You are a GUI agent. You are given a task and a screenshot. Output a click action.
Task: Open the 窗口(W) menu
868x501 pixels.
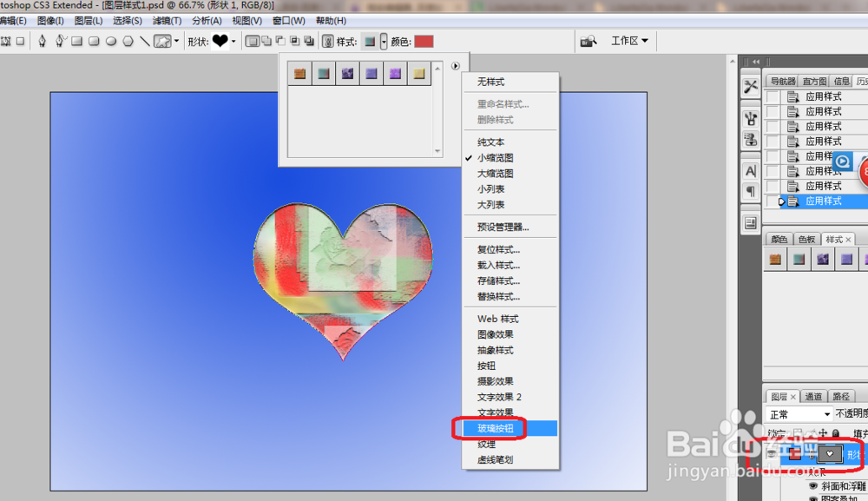coord(288,21)
